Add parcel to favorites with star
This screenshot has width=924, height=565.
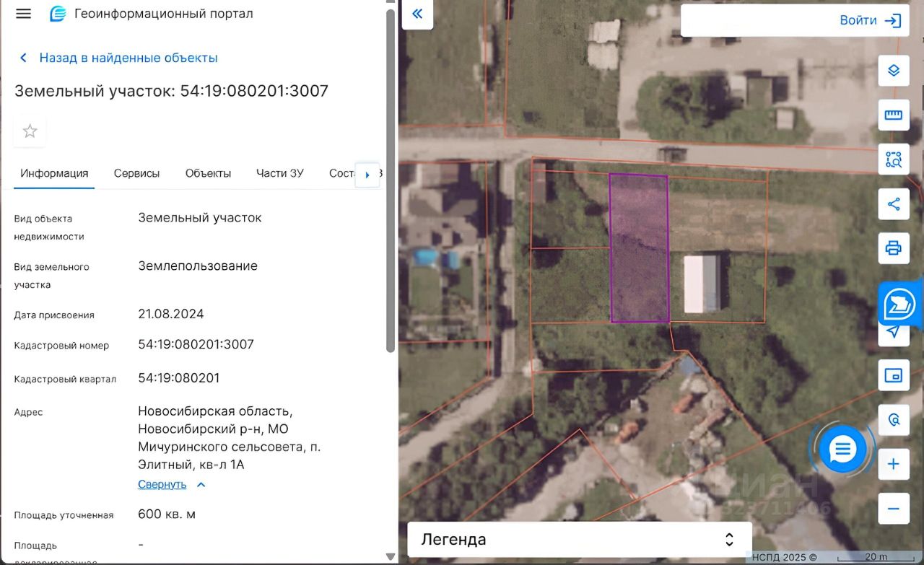30,131
